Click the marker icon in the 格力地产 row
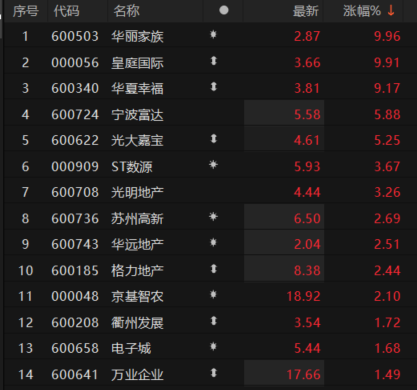Viewport: 417px width, 390px height. point(214,269)
